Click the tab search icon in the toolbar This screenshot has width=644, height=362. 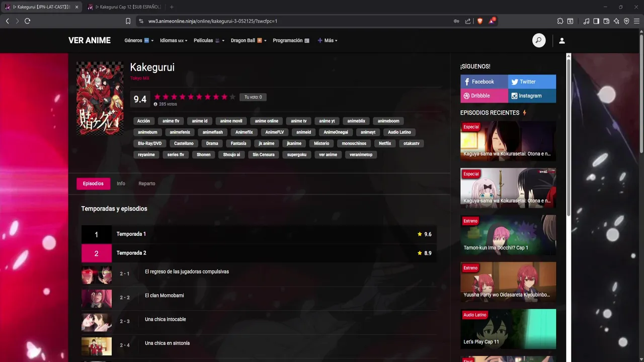point(570,21)
